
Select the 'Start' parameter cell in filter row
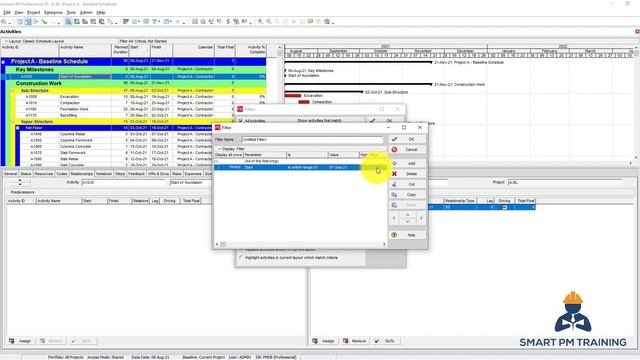265,167
